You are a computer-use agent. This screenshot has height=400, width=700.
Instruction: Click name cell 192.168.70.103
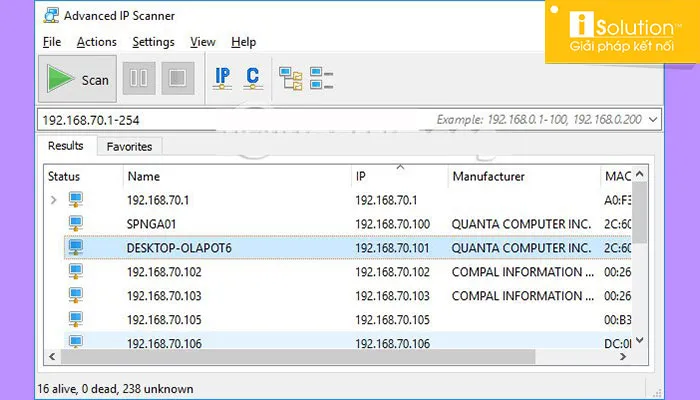(164, 296)
